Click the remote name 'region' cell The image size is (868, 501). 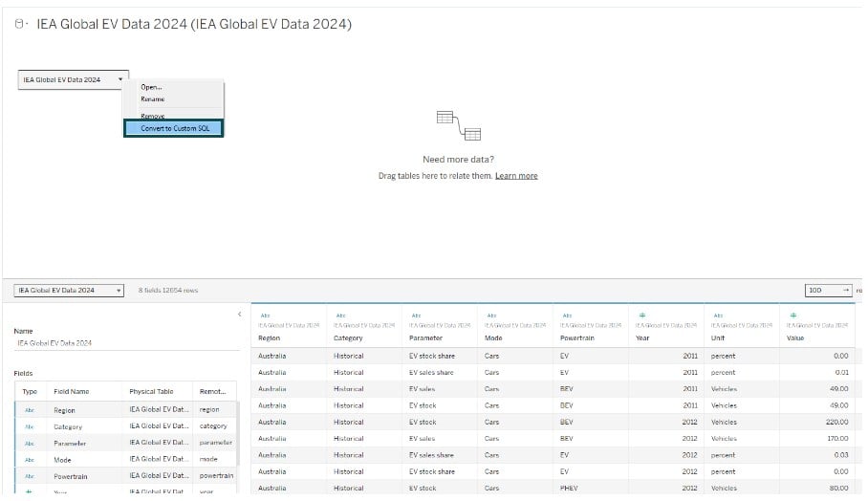[x=209, y=409]
